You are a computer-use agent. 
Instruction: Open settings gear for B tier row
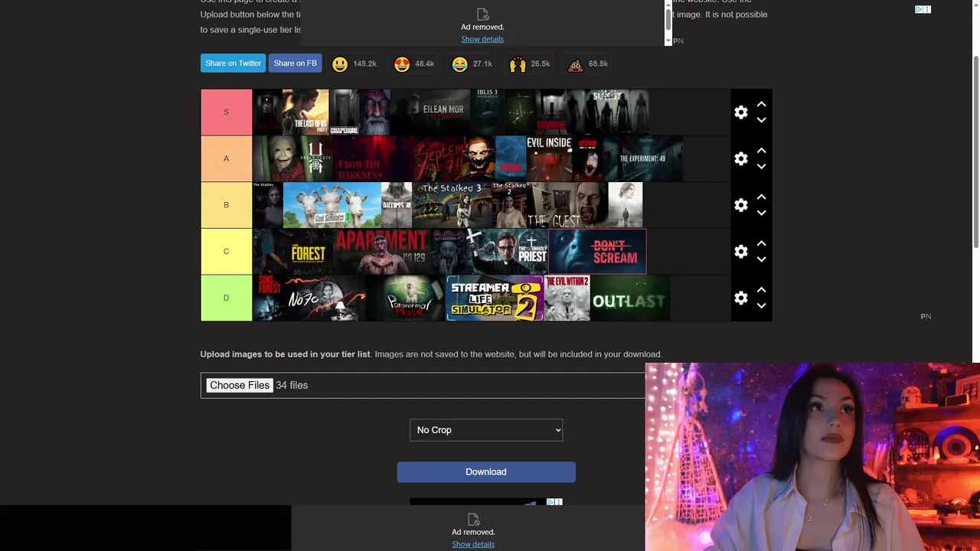pos(740,205)
